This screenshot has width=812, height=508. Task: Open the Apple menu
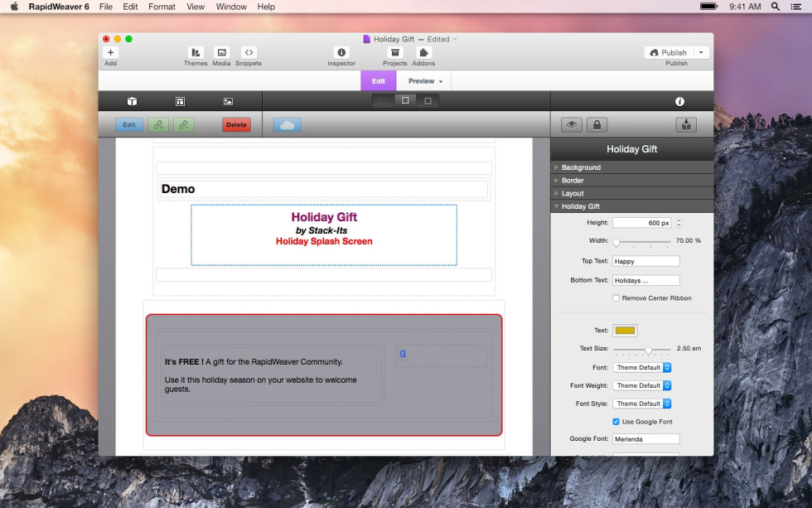14,7
